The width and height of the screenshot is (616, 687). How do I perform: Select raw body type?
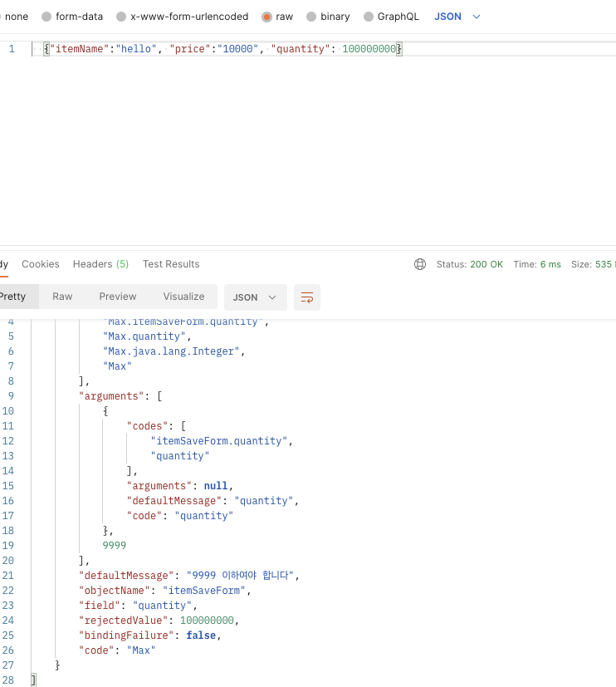277,17
